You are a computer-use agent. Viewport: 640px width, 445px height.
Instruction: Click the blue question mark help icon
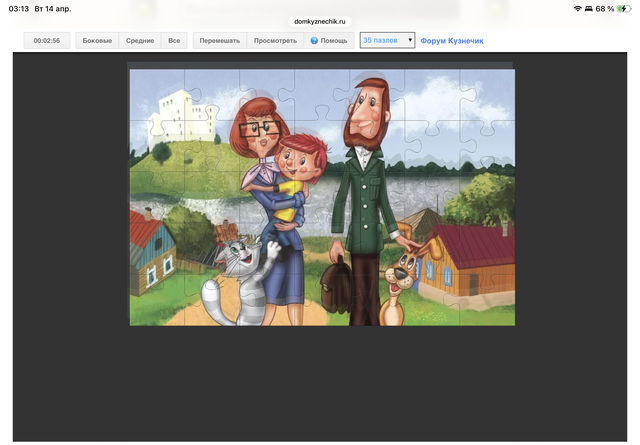[x=314, y=41]
